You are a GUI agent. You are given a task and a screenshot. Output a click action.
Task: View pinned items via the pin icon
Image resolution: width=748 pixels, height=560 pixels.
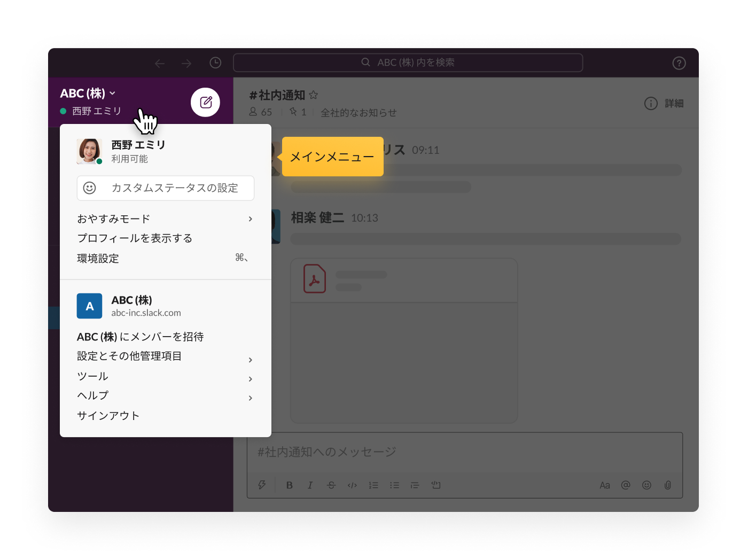tap(293, 112)
